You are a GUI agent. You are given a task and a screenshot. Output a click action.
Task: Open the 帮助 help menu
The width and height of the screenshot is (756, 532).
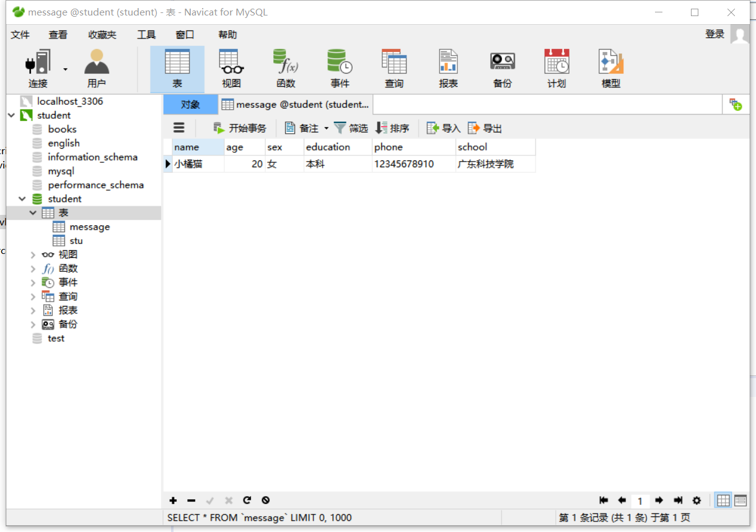click(227, 35)
